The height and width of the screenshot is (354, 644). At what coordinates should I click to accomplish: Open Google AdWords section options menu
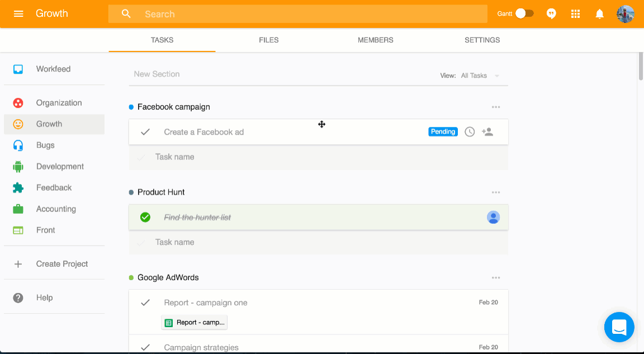click(x=496, y=278)
